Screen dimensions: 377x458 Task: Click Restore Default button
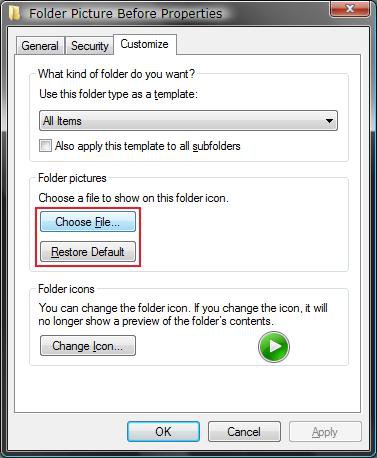point(88,252)
